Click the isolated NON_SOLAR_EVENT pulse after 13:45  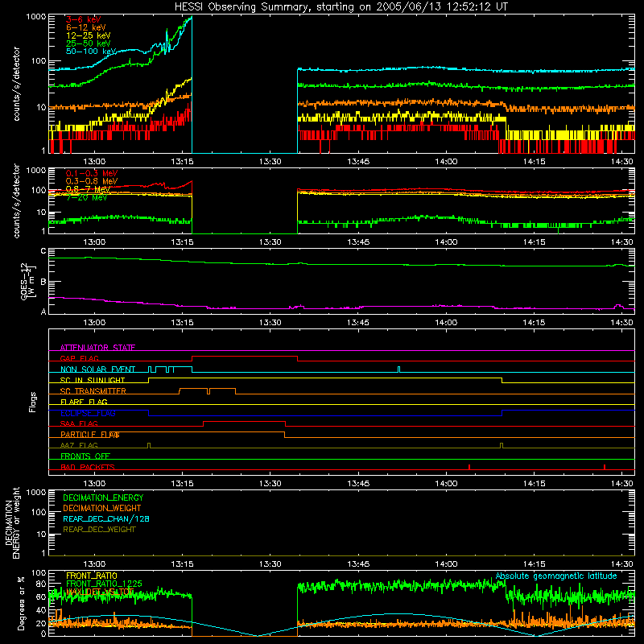pos(398,369)
